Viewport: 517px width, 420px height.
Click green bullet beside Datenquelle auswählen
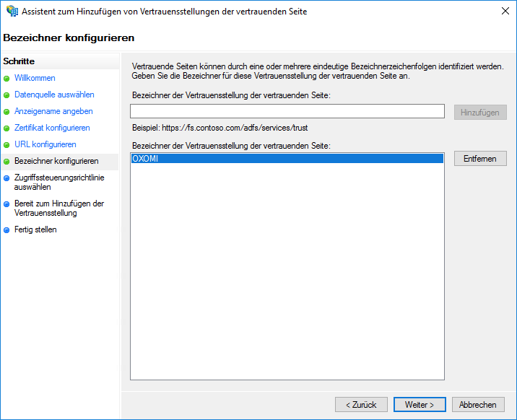tap(7, 95)
